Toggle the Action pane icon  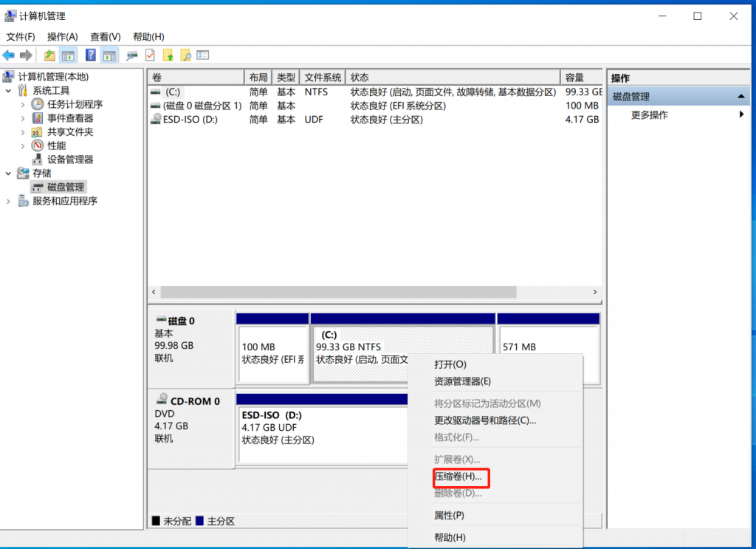coord(110,55)
